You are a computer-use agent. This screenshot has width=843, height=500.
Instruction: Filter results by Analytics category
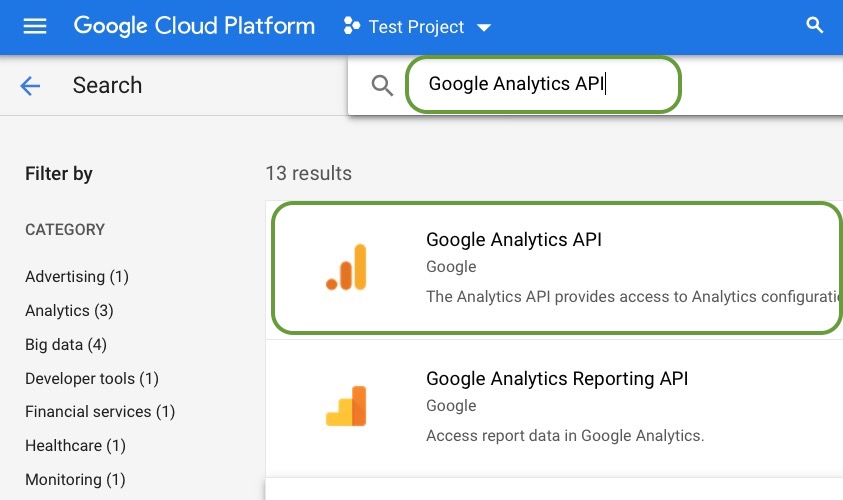pyautogui.click(x=69, y=311)
